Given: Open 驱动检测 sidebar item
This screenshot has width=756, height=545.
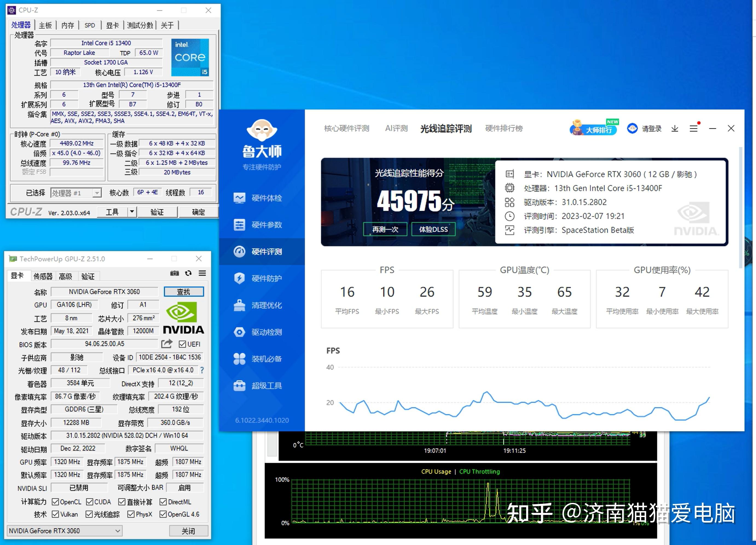Looking at the screenshot, I should (262, 332).
